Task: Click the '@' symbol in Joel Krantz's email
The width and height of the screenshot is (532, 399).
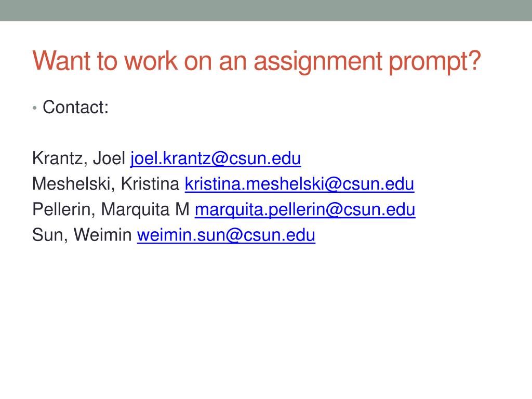Action: point(219,159)
